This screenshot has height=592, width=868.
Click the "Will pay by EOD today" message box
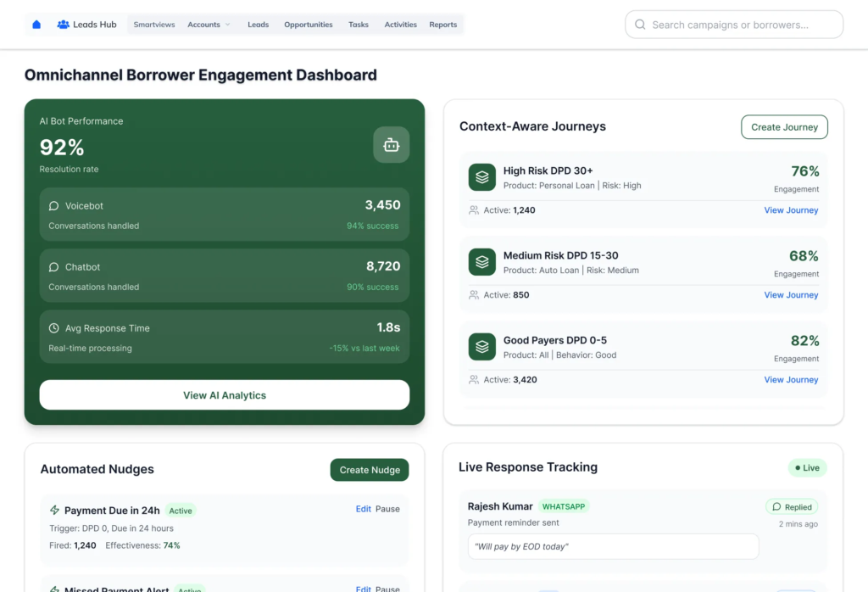(x=614, y=546)
